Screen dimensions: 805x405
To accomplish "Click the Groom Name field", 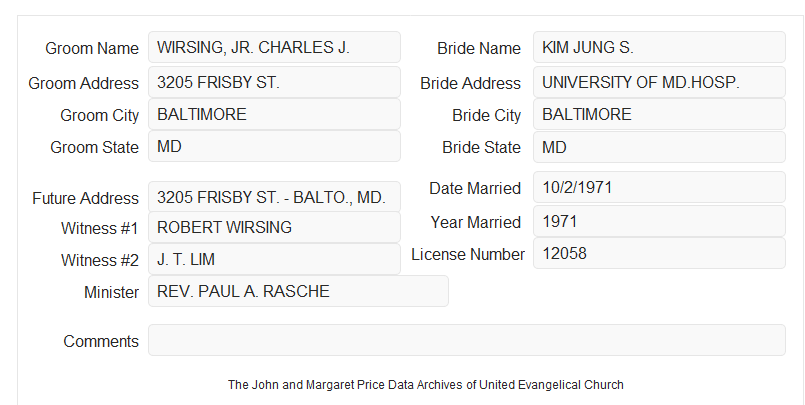I will [x=274, y=47].
